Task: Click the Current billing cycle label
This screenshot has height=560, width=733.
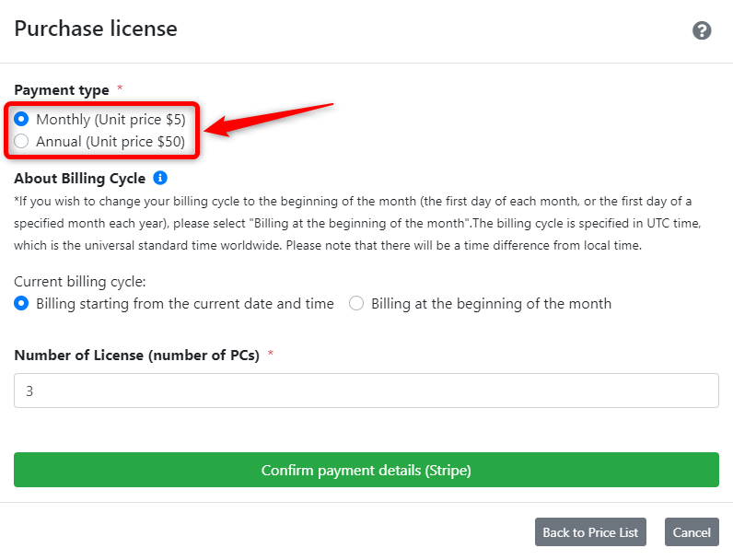Action: (80, 282)
